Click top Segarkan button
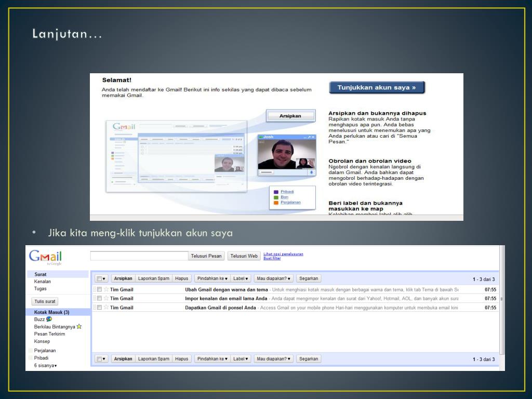 coord(309,278)
